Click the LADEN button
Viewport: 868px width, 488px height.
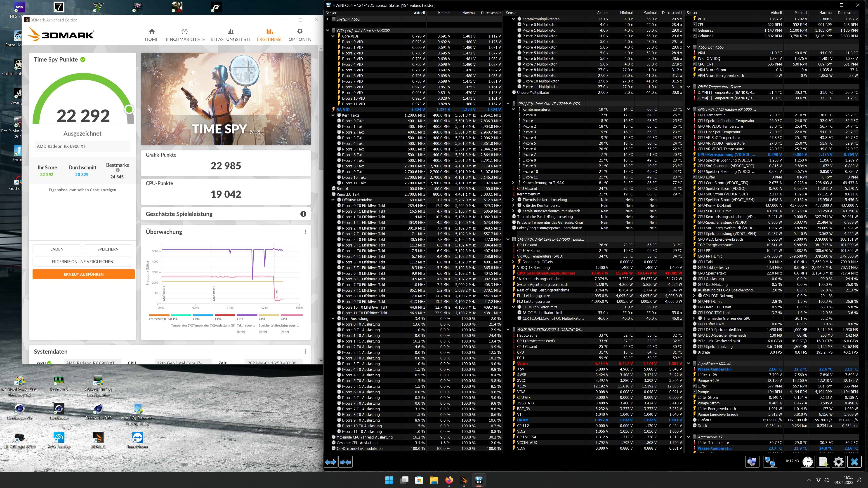(57, 249)
